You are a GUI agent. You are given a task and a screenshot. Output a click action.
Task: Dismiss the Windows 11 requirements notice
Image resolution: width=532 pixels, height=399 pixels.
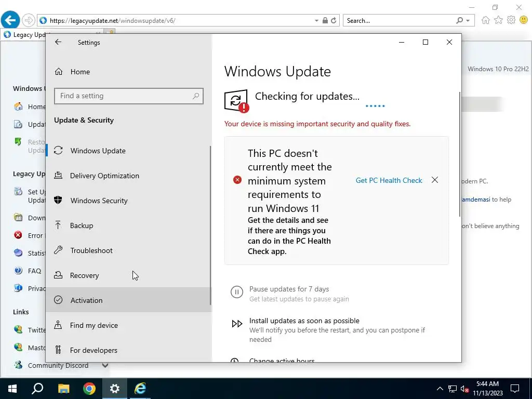click(x=435, y=180)
